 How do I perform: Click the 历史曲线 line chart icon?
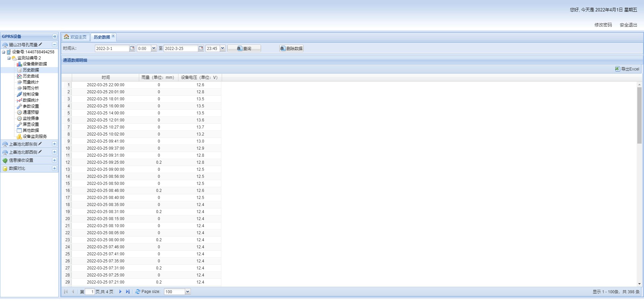click(x=19, y=76)
